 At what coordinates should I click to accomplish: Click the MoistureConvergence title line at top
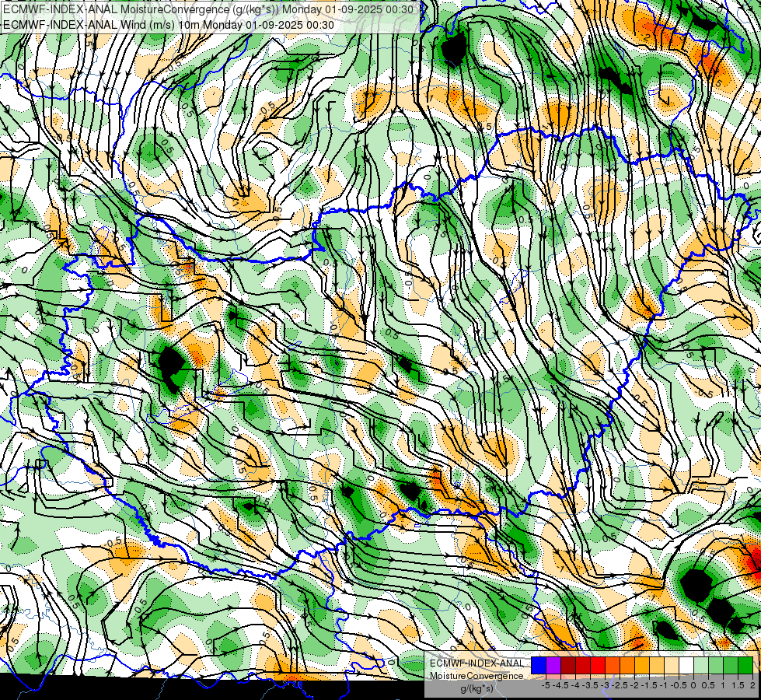(x=208, y=9)
